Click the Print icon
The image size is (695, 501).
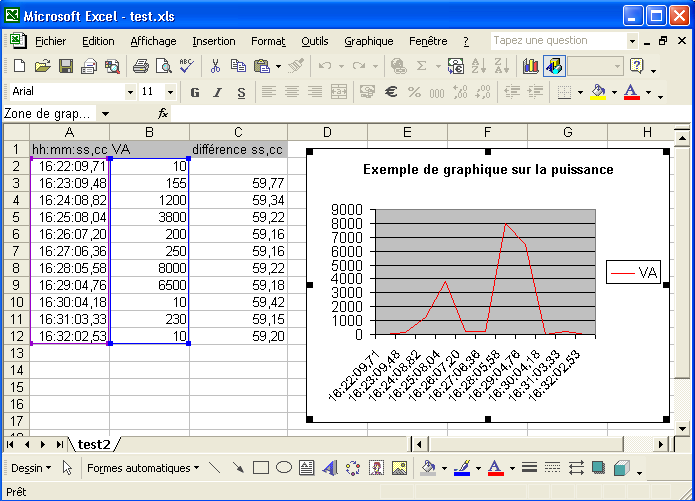pos(140,66)
